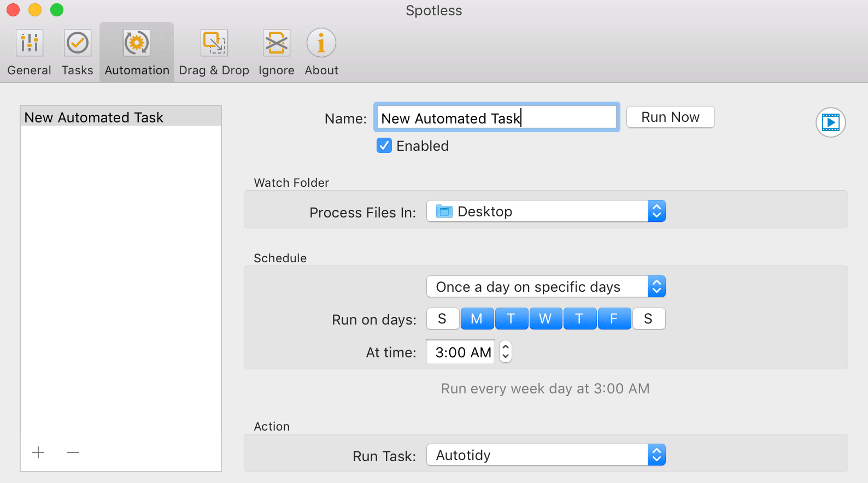Switch to About tab label
The width and height of the screenshot is (868, 483).
tap(321, 70)
